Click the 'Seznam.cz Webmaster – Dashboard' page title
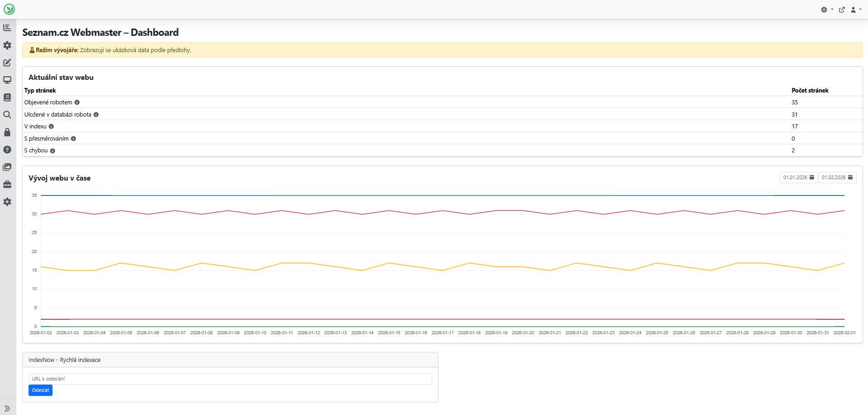This screenshot has height=415, width=868. click(x=101, y=33)
